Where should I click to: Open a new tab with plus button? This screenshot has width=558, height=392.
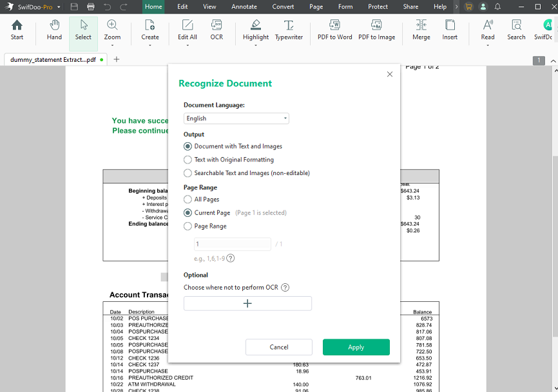(117, 59)
